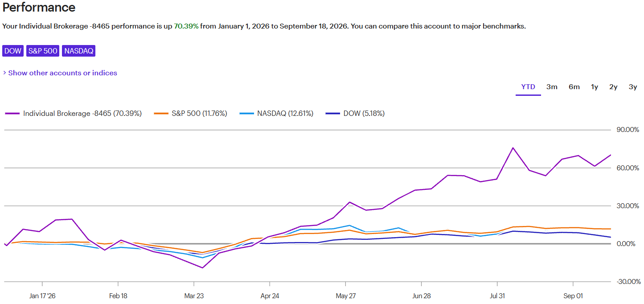Click the dark blue DOW legend swatch
644x304 pixels.
332,114
